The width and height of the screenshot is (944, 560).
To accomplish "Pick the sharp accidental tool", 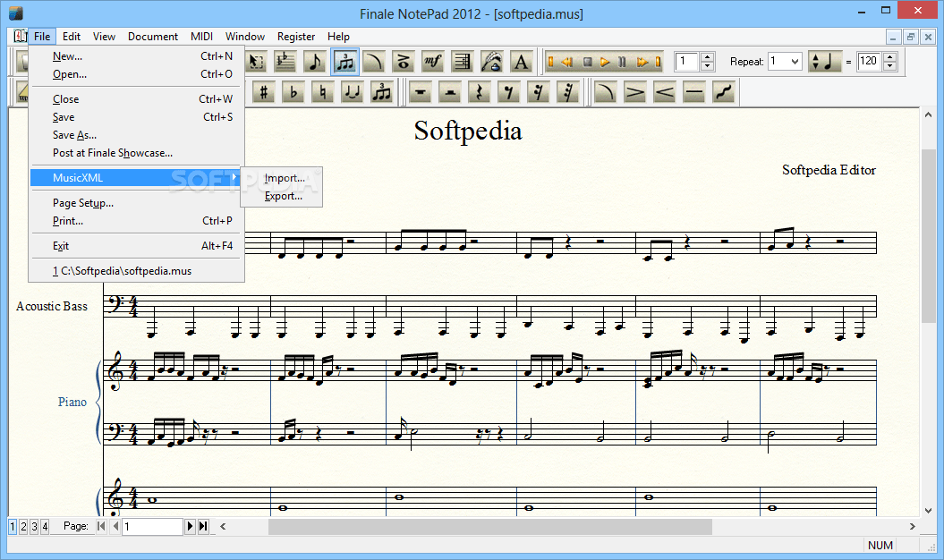I will [263, 91].
